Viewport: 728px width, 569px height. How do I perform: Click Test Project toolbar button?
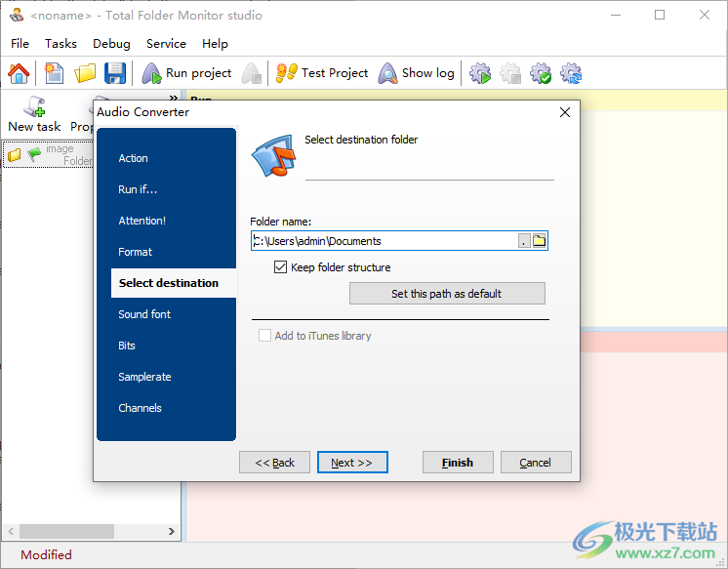pos(322,73)
